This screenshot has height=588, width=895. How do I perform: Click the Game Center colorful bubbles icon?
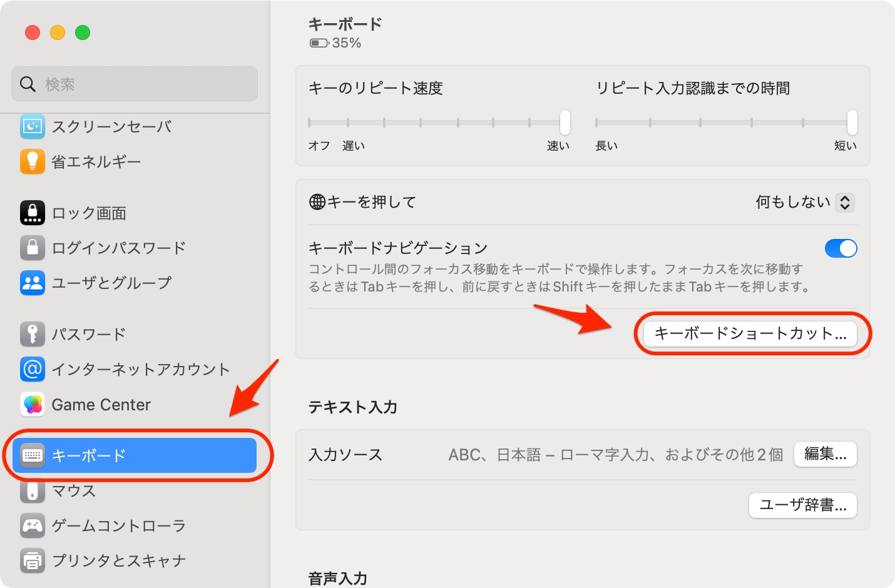coord(33,405)
